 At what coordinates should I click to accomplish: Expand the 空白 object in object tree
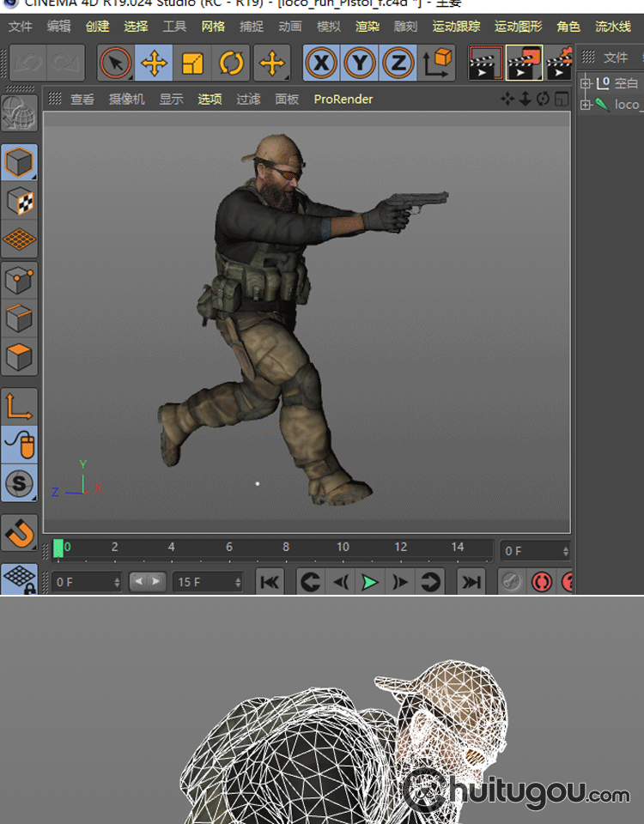tap(586, 83)
